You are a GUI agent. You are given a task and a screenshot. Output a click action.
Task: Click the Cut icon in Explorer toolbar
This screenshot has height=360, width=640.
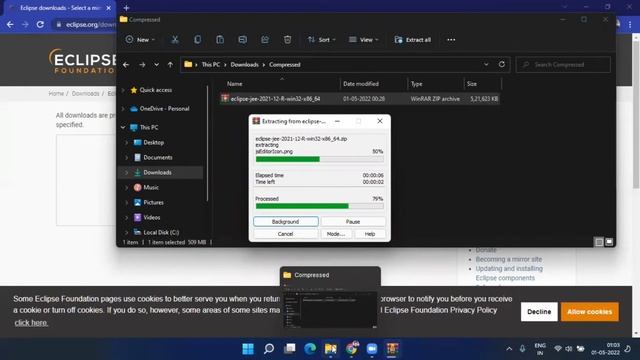[175, 40]
